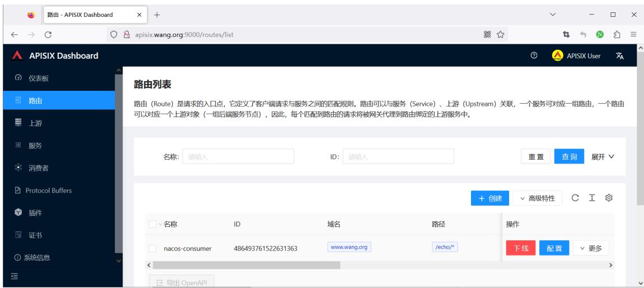
Task: Toggle the select-all header checkbox
Action: pyautogui.click(x=153, y=224)
